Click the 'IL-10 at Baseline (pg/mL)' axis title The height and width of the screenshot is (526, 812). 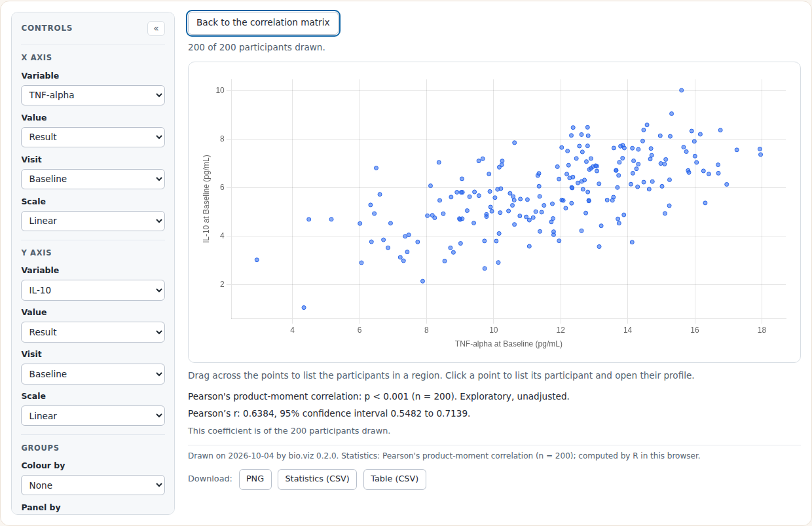206,199
